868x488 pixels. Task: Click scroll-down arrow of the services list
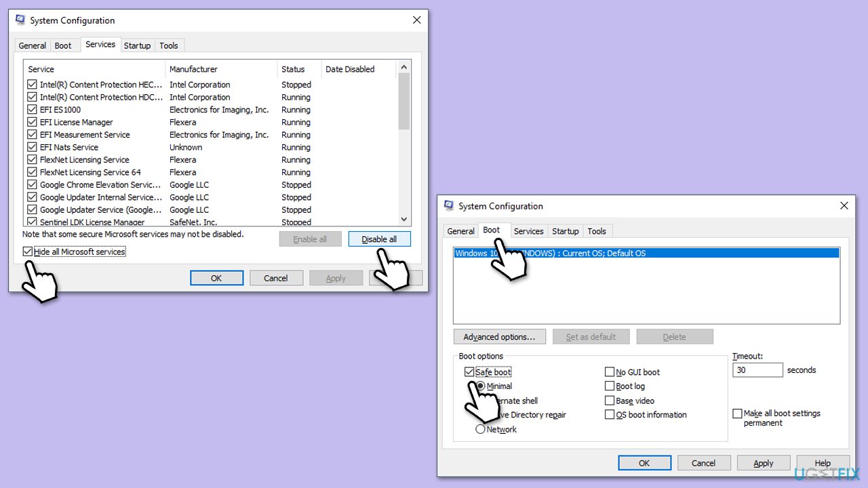404,219
